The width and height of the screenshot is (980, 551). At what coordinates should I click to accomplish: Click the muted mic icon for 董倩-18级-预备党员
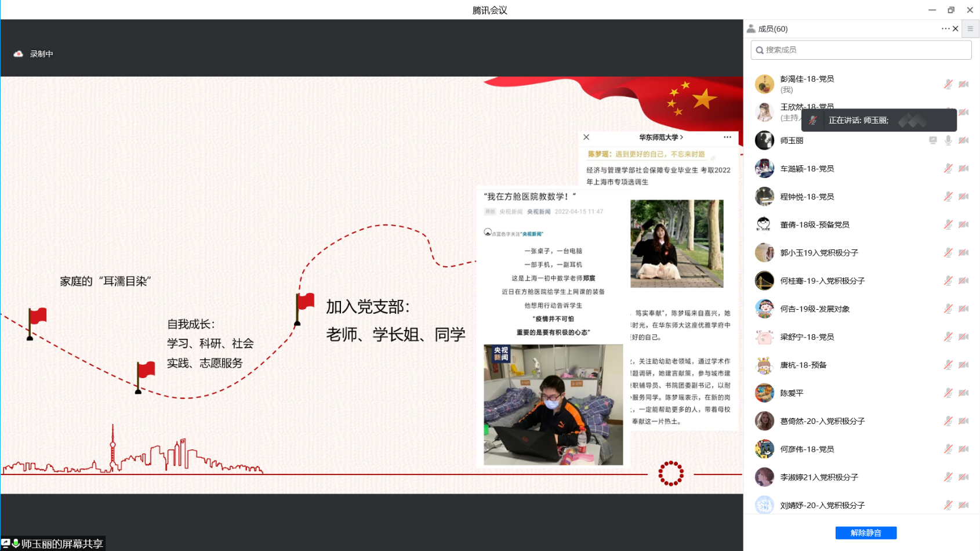[x=948, y=224]
